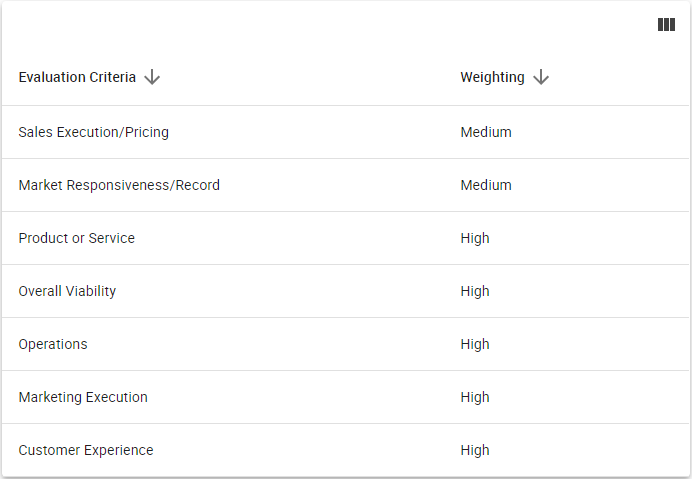Open the column chooser icon
692x479 pixels.
coord(666,25)
